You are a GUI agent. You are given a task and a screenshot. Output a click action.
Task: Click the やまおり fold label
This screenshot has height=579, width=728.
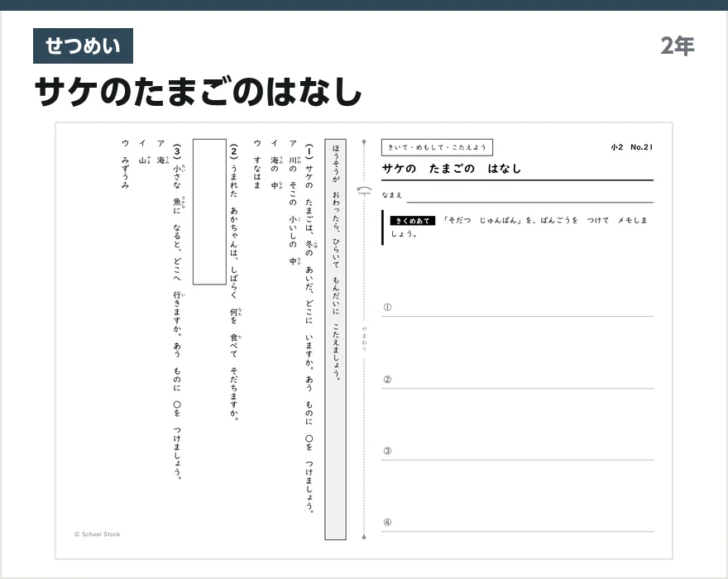365,338
